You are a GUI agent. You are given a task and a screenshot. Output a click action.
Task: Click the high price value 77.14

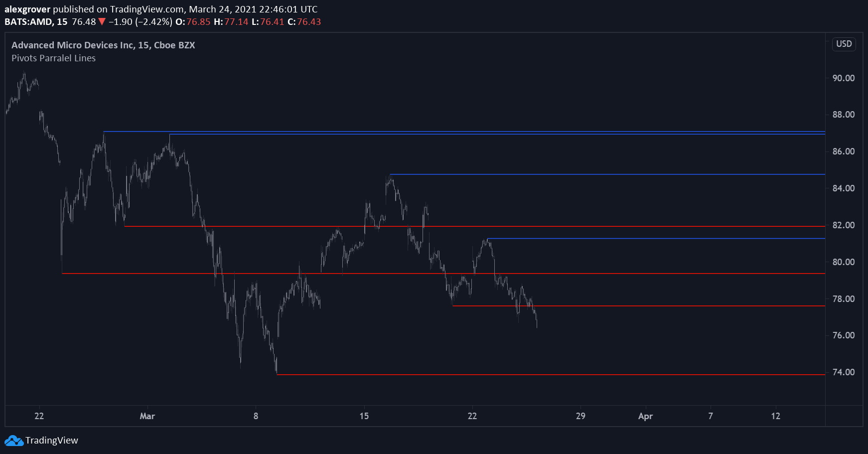236,22
